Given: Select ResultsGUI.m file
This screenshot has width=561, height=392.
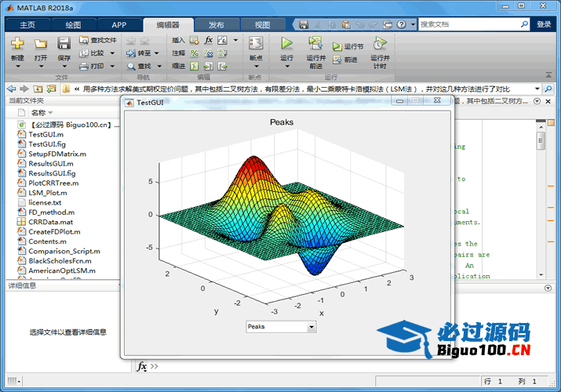Looking at the screenshot, I should pos(51,163).
